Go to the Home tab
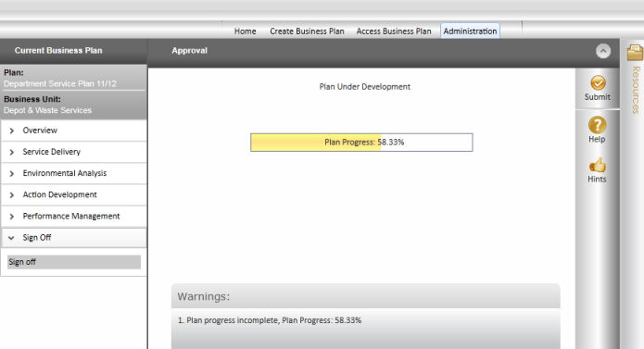This screenshot has height=349, width=644. point(246,31)
